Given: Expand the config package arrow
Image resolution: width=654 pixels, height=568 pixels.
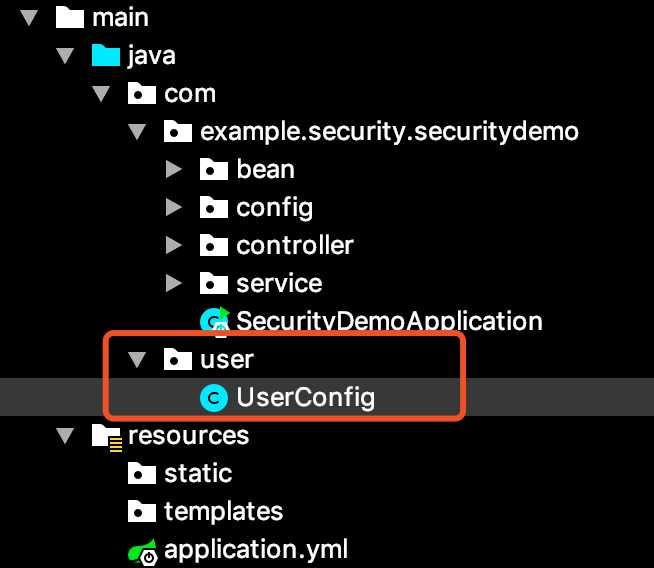Looking at the screenshot, I should pyautogui.click(x=173, y=207).
